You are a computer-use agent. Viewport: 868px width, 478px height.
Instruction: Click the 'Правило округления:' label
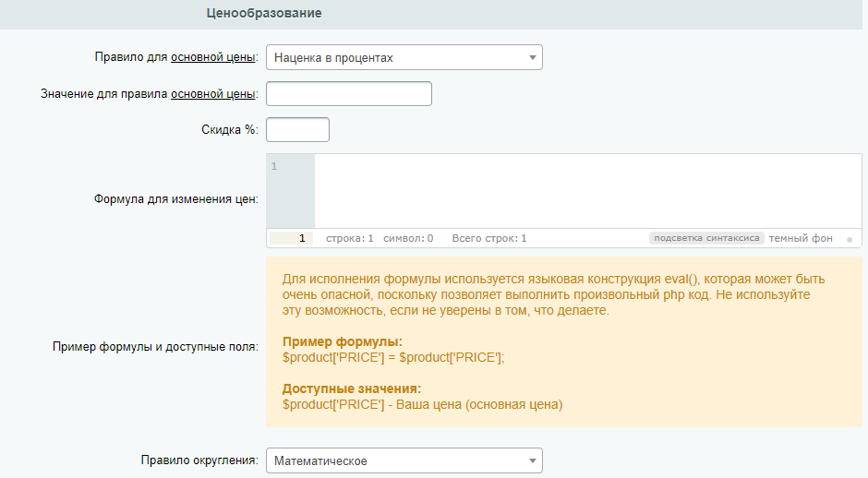(x=199, y=460)
